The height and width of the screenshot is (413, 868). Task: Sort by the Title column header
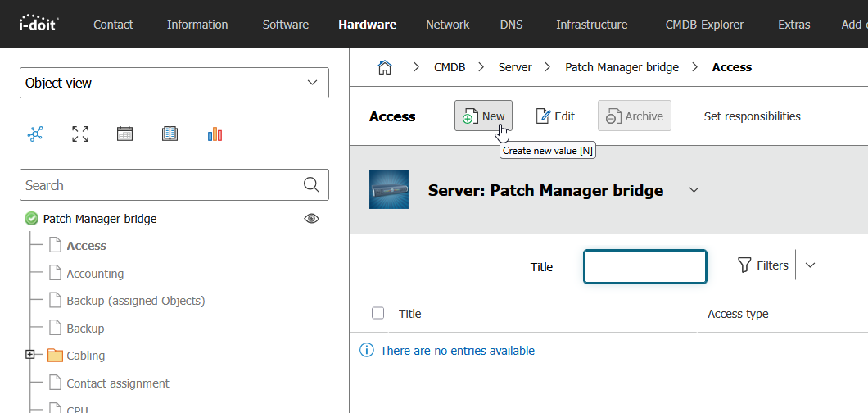pos(410,314)
